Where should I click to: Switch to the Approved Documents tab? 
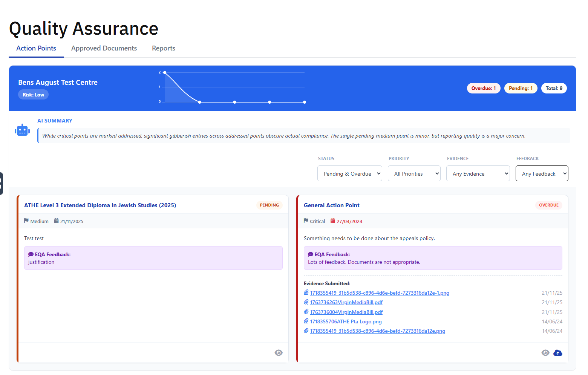coord(104,48)
